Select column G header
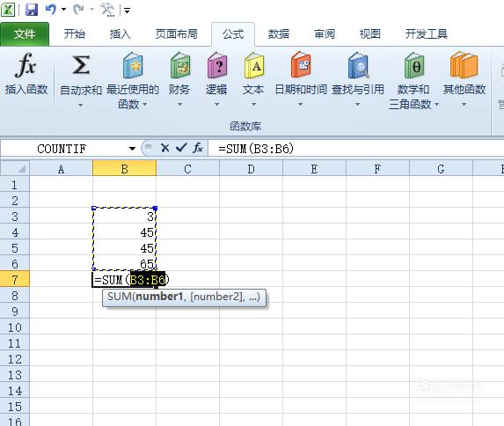 click(441, 168)
